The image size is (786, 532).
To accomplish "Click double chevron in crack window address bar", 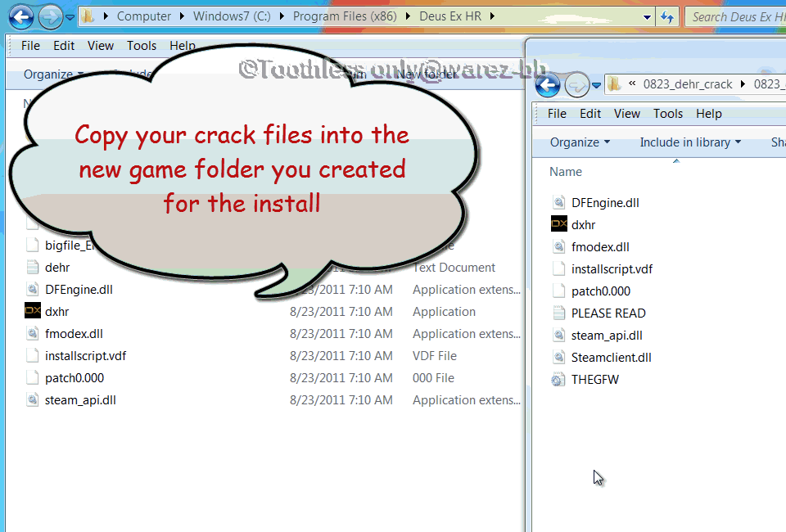I will [632, 83].
